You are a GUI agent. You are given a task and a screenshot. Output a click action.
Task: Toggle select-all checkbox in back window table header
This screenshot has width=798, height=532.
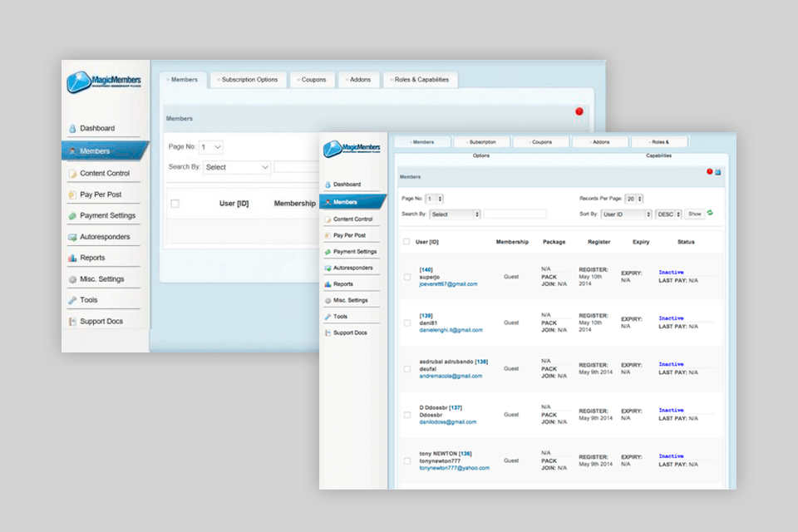tap(175, 204)
